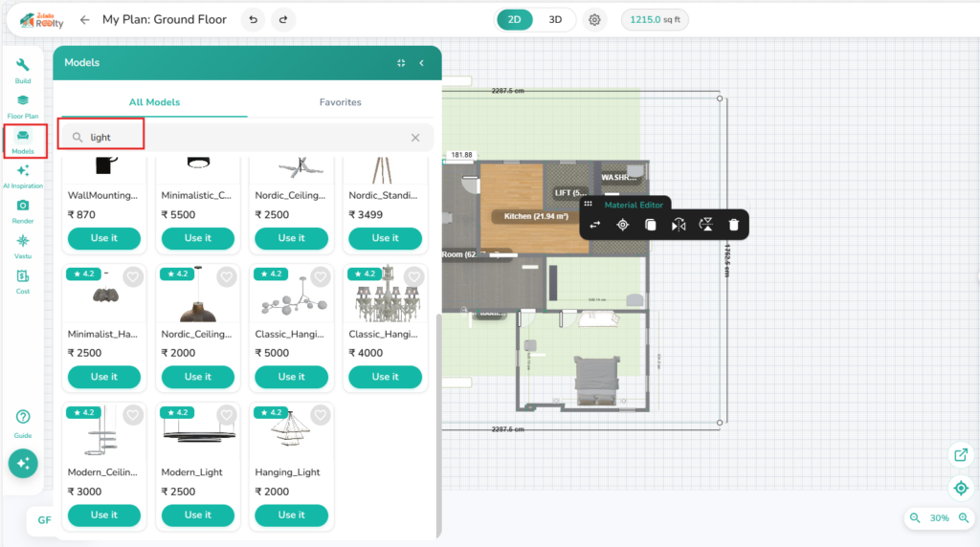Select the All Models tab
980x547 pixels.
(154, 102)
